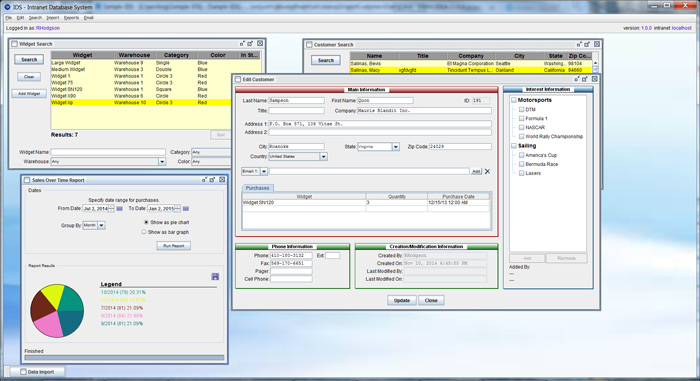700x381 pixels.
Task: Open the Reports menu
Action: (71, 18)
